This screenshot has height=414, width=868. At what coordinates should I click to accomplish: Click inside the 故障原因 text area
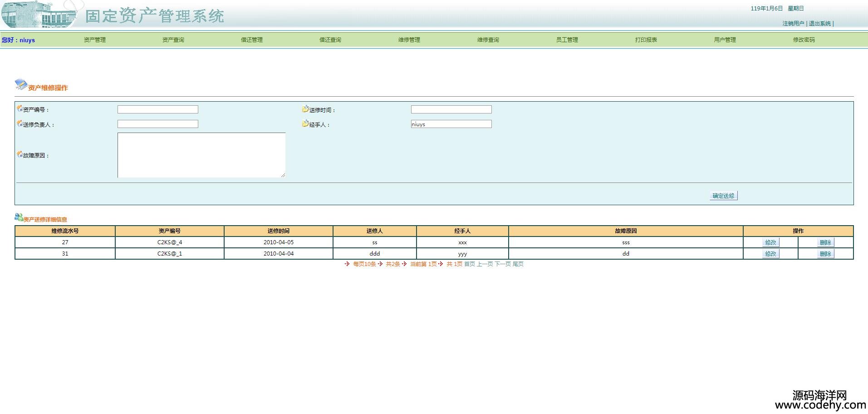pyautogui.click(x=201, y=155)
